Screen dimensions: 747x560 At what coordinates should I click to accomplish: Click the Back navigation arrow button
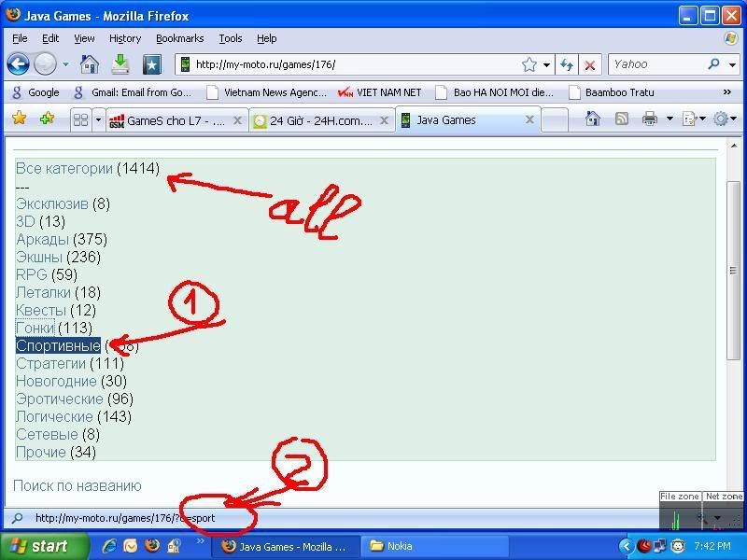[18, 64]
